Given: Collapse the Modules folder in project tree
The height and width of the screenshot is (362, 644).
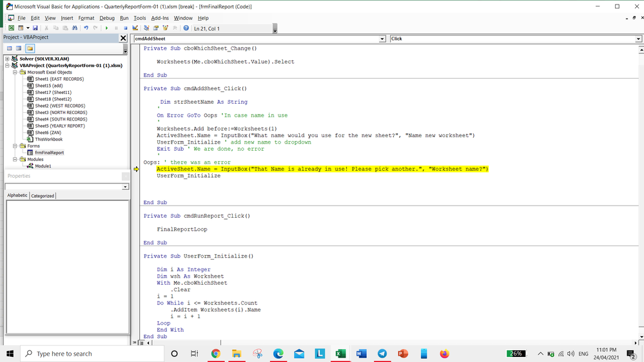Looking at the screenshot, I should coord(15,159).
